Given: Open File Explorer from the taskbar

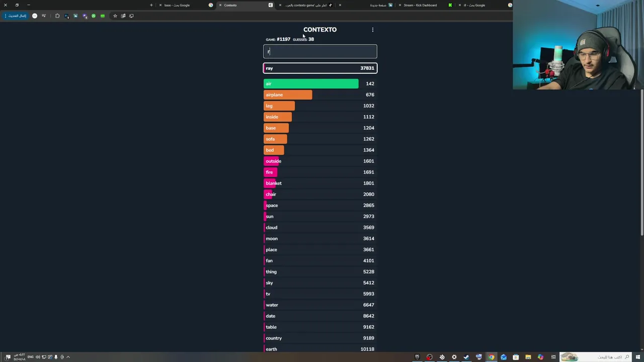Looking at the screenshot, I should point(528,357).
